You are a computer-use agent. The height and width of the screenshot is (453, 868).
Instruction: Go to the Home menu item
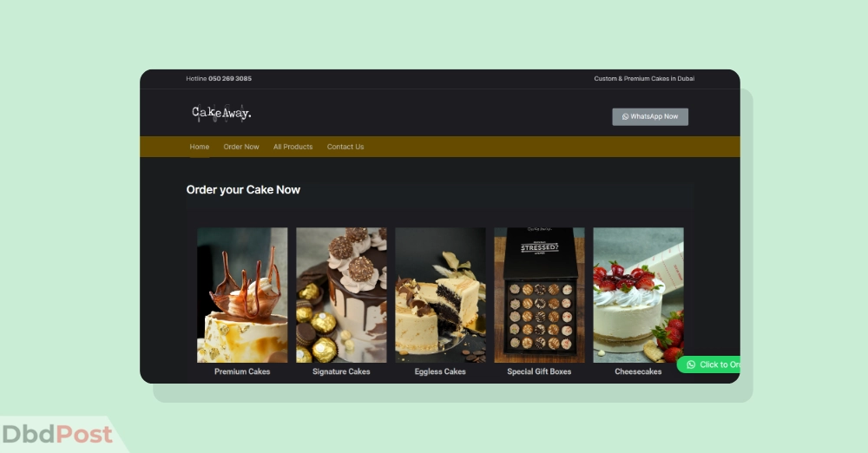(200, 147)
